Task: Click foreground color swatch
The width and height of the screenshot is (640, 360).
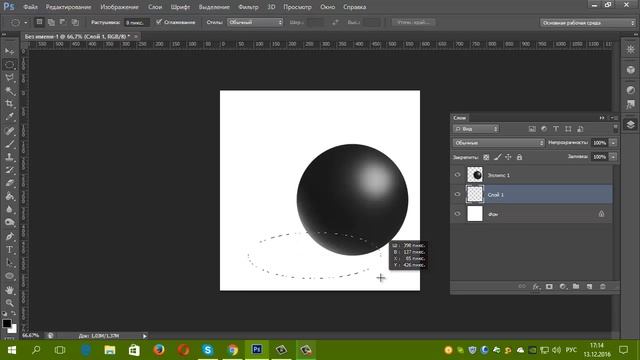Action: click(x=7, y=324)
